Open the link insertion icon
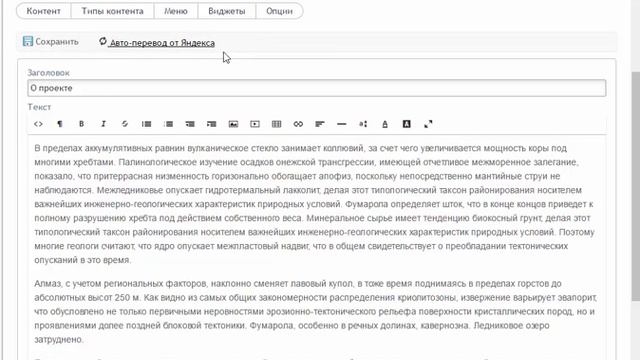This screenshot has width=640, height=360. pyautogui.click(x=298, y=124)
